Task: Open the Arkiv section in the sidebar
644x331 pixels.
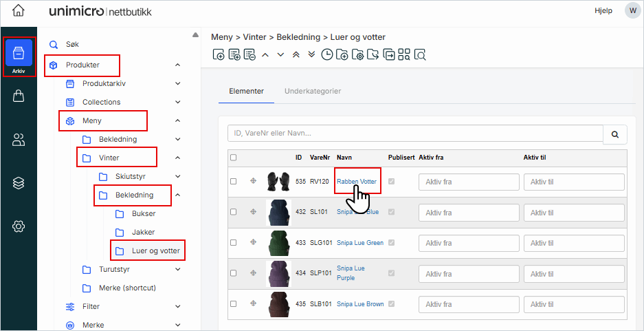Action: pyautogui.click(x=19, y=56)
